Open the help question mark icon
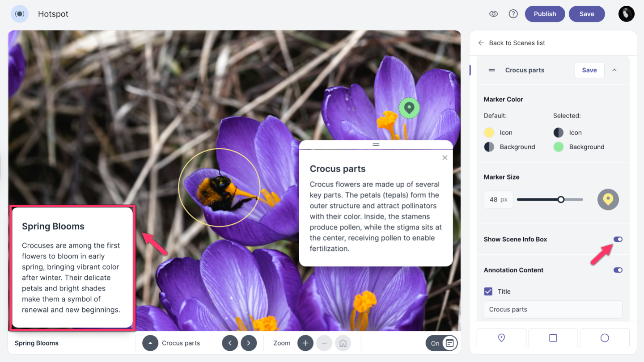This screenshot has width=644, height=362. click(513, 14)
